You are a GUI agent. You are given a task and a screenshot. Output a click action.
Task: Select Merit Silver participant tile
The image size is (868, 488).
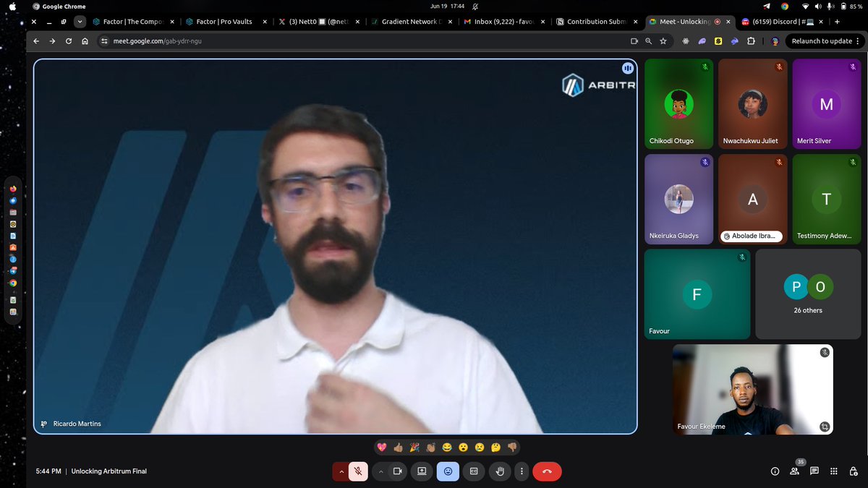827,104
